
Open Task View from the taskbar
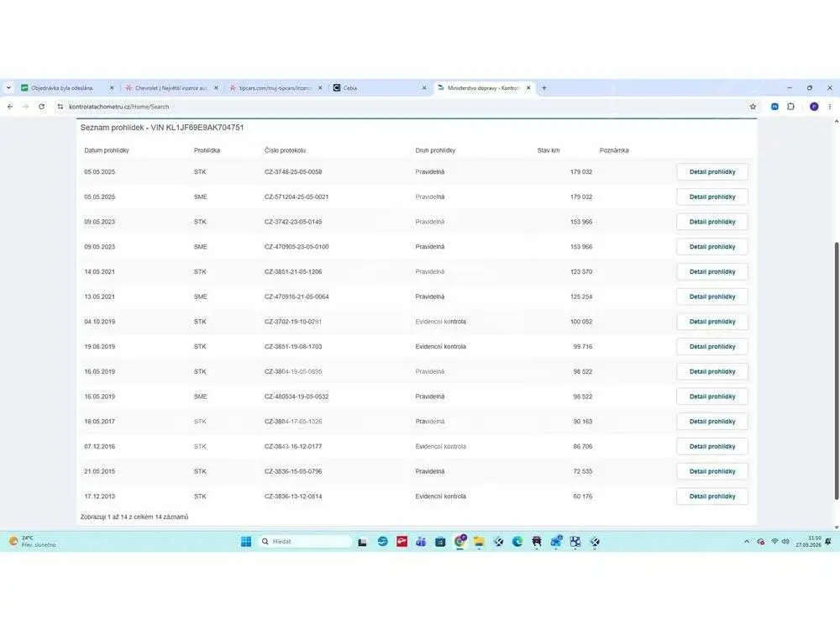pyautogui.click(x=363, y=542)
